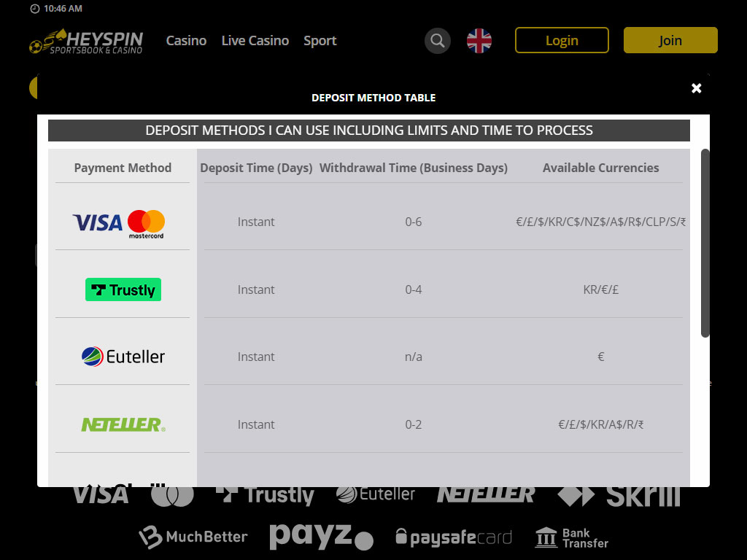
Task: Close the Deposit Method Table popup
Action: pyautogui.click(x=696, y=88)
